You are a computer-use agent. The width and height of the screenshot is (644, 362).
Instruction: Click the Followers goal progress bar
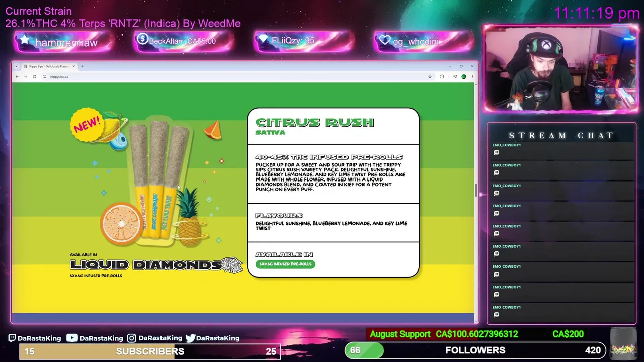point(474,350)
